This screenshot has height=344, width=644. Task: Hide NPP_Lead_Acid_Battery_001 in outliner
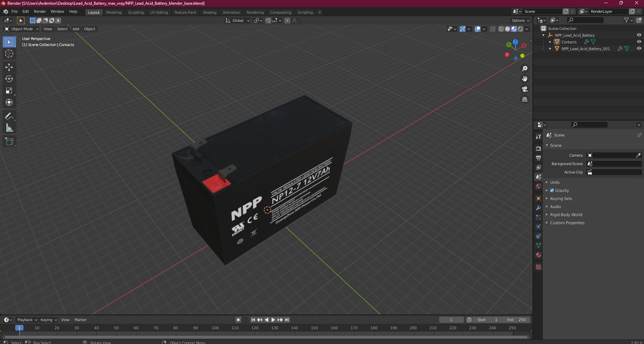639,48
